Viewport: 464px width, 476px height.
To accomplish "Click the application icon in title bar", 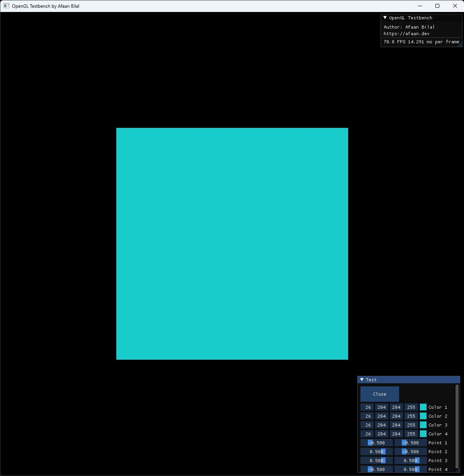I will (6, 6).
